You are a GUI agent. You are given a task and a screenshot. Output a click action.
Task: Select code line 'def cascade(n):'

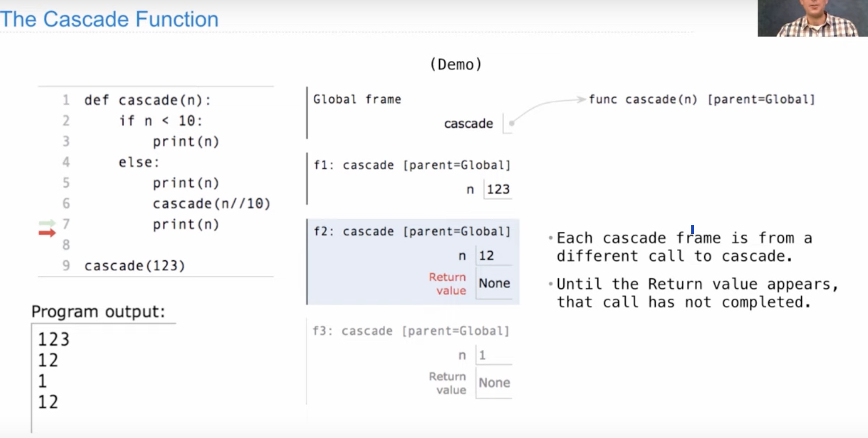click(x=147, y=100)
